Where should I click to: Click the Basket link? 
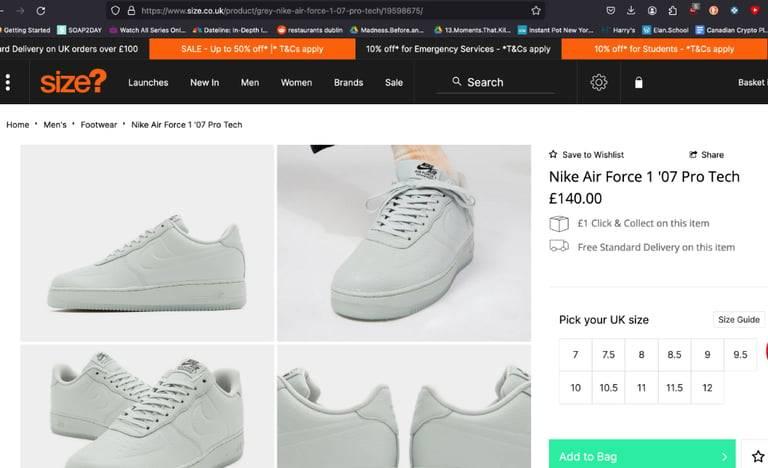pos(752,82)
